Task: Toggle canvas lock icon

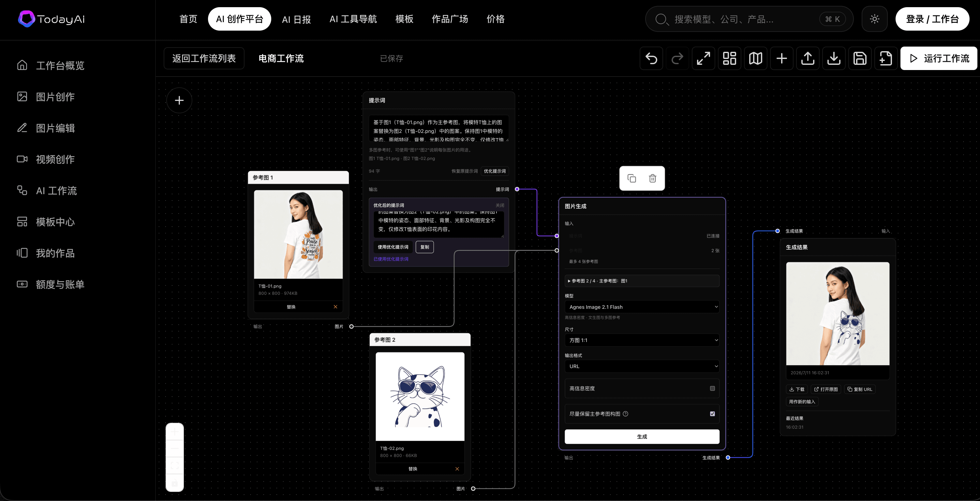Action: pyautogui.click(x=175, y=483)
